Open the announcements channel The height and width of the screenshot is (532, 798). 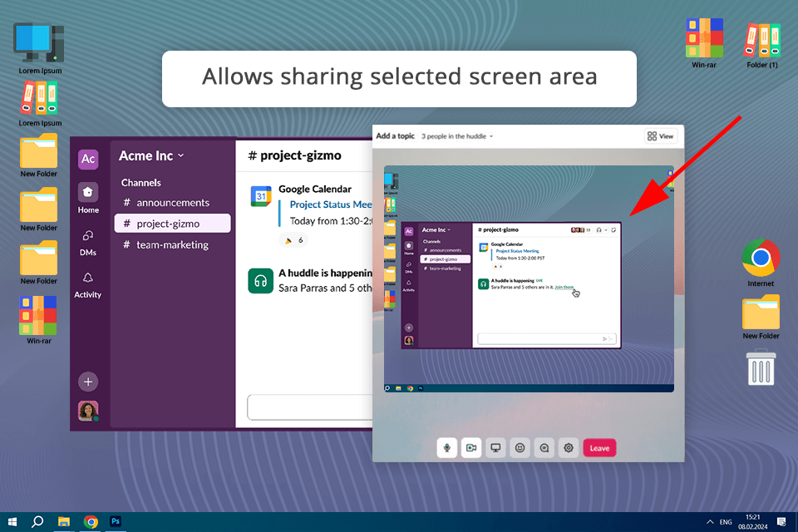click(x=173, y=203)
